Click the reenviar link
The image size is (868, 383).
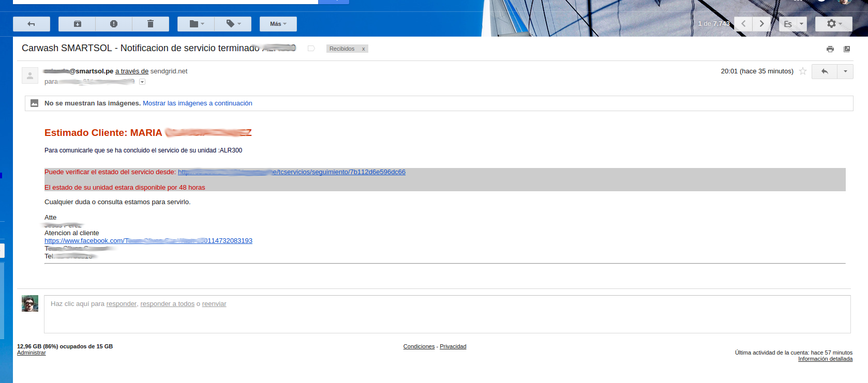pyautogui.click(x=214, y=304)
